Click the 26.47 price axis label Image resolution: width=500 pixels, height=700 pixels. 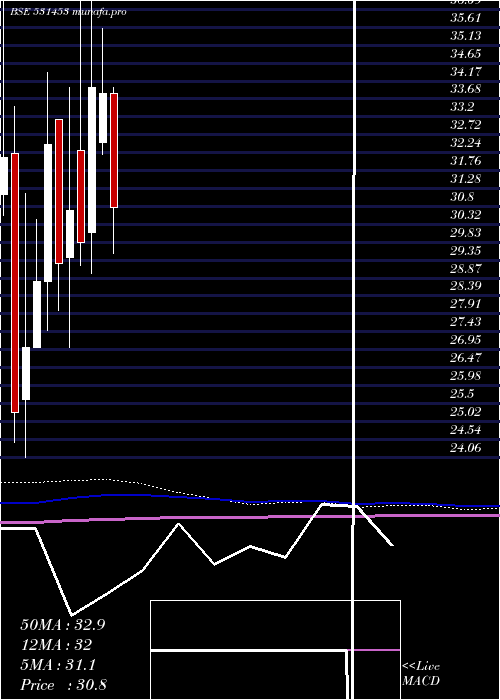(466, 358)
